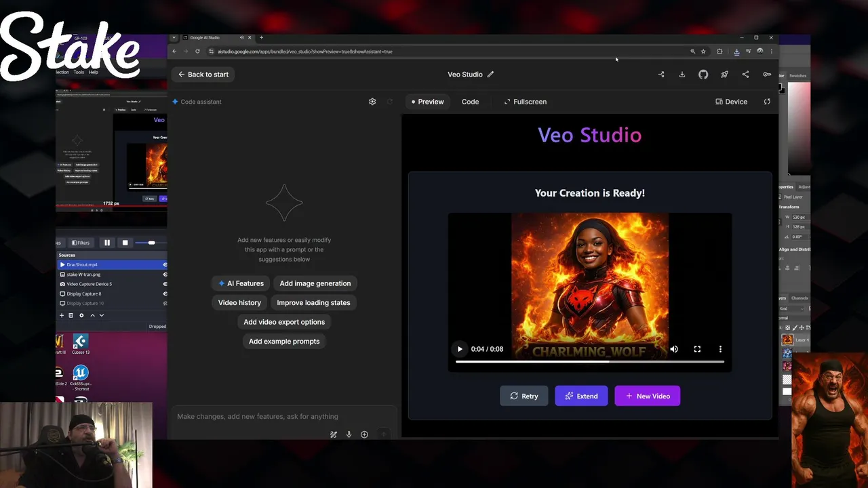Open video player more options menu
The height and width of the screenshot is (488, 868).
(x=720, y=349)
